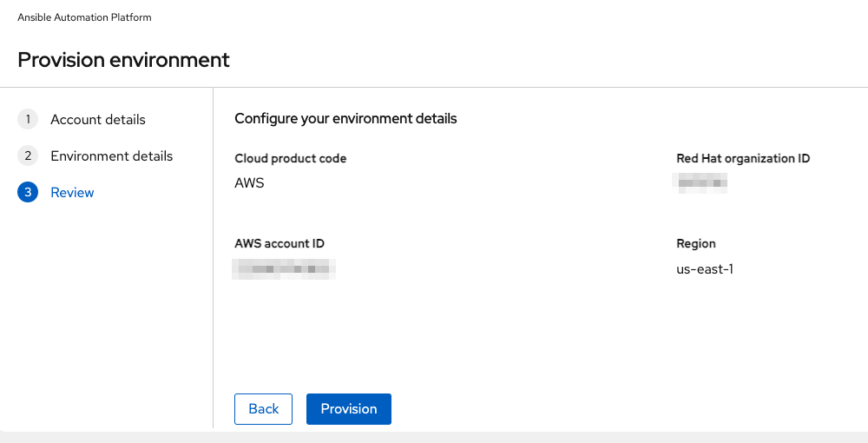This screenshot has height=443, width=868.
Task: Select the Review wizard step
Action: click(x=73, y=193)
